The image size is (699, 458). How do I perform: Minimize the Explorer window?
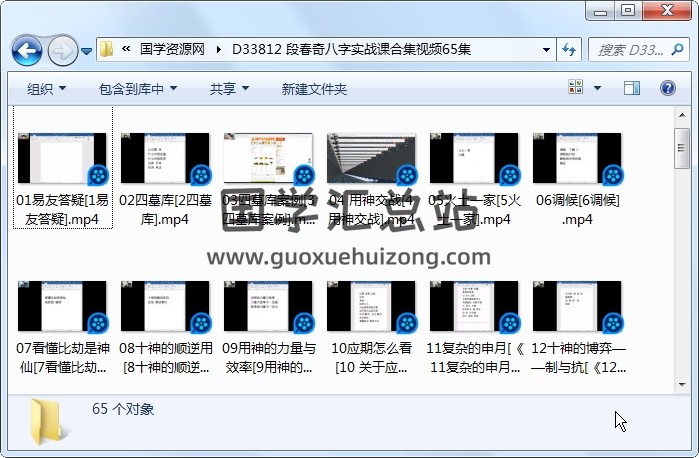600,10
